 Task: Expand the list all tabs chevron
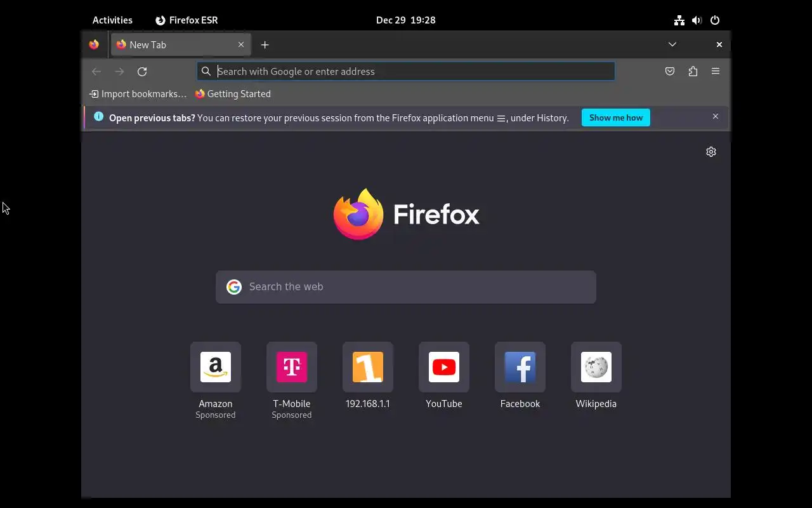[672, 44]
